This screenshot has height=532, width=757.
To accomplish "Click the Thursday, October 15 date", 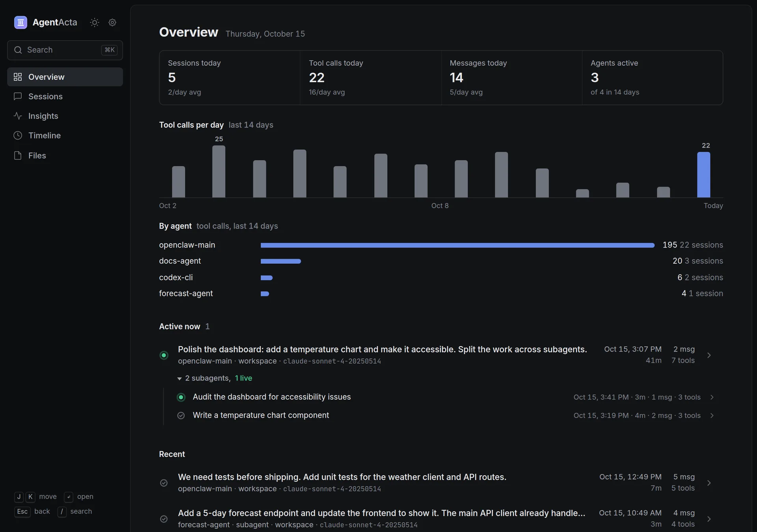I will click(x=265, y=34).
